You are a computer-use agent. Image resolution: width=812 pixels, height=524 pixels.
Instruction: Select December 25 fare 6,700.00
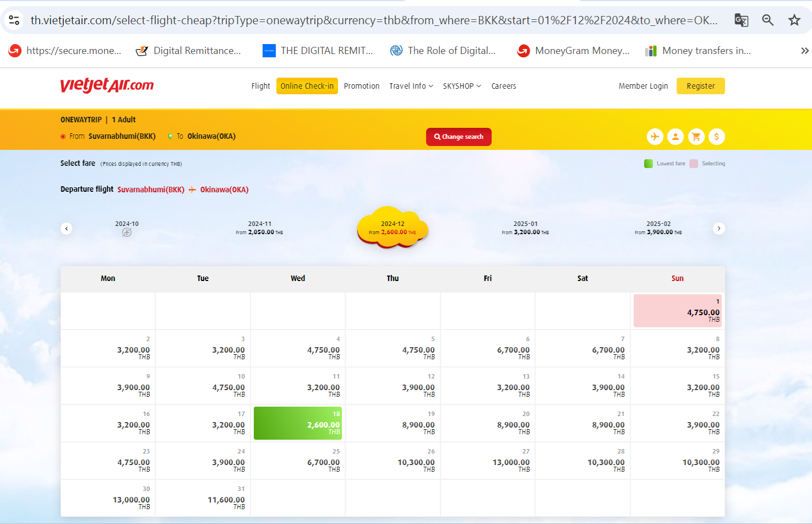tap(298, 461)
